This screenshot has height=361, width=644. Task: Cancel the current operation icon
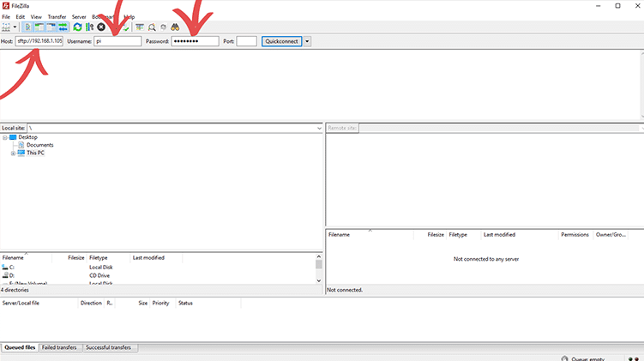coord(101,27)
